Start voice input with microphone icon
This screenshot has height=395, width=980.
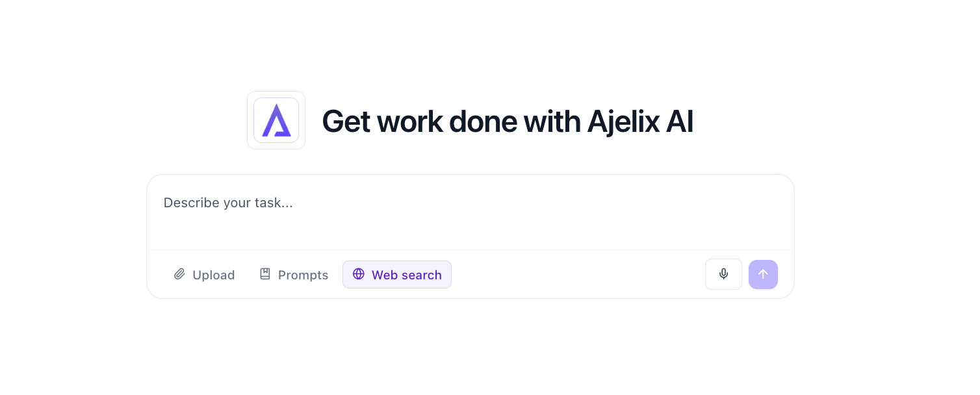point(723,274)
